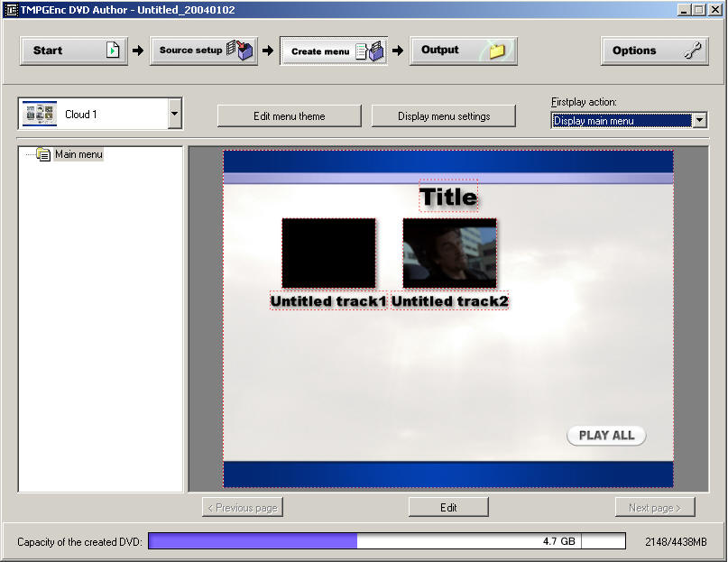Click the 2148/4438MB capacity text
The height and width of the screenshot is (562, 728).
[x=676, y=541]
